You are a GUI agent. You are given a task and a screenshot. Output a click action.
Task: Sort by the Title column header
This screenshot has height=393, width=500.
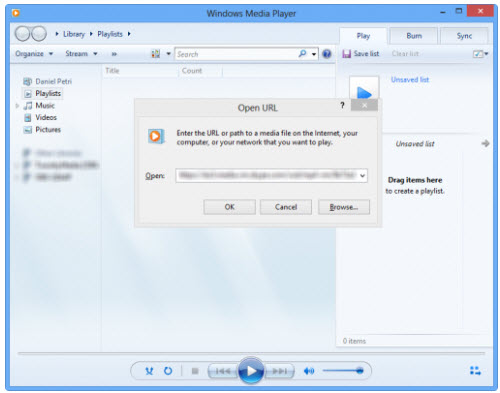click(x=112, y=71)
